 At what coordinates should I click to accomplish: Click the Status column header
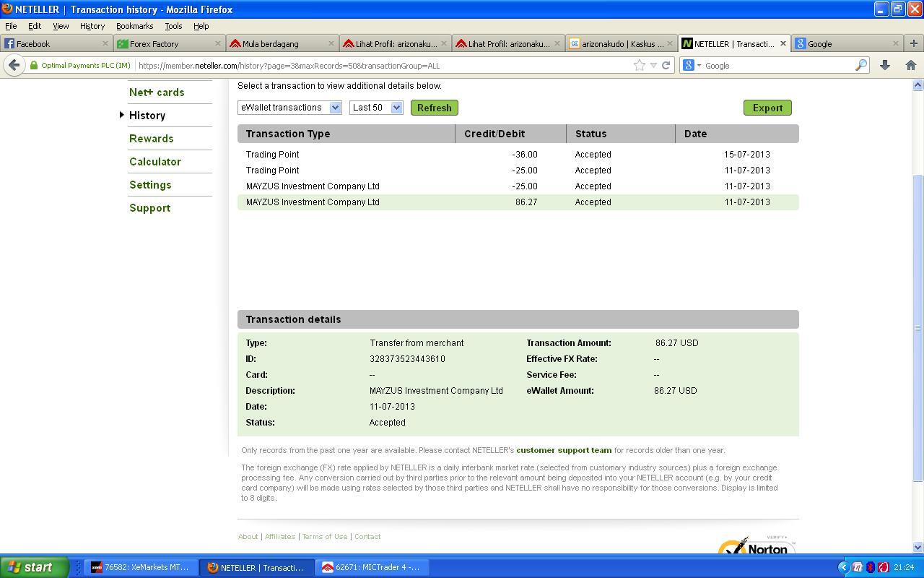621,134
